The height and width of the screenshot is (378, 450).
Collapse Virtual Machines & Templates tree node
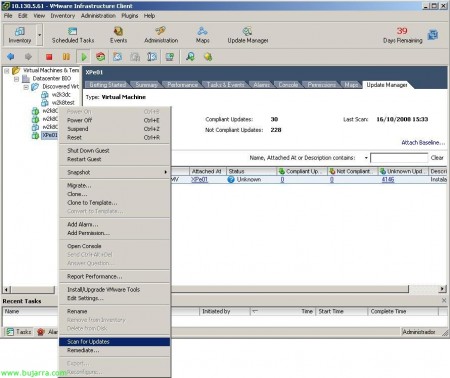[6, 71]
